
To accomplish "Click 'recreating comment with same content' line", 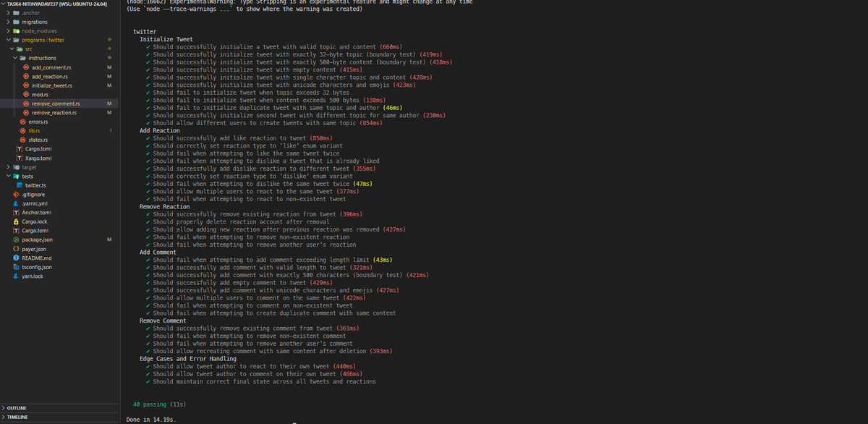I will point(268,351).
